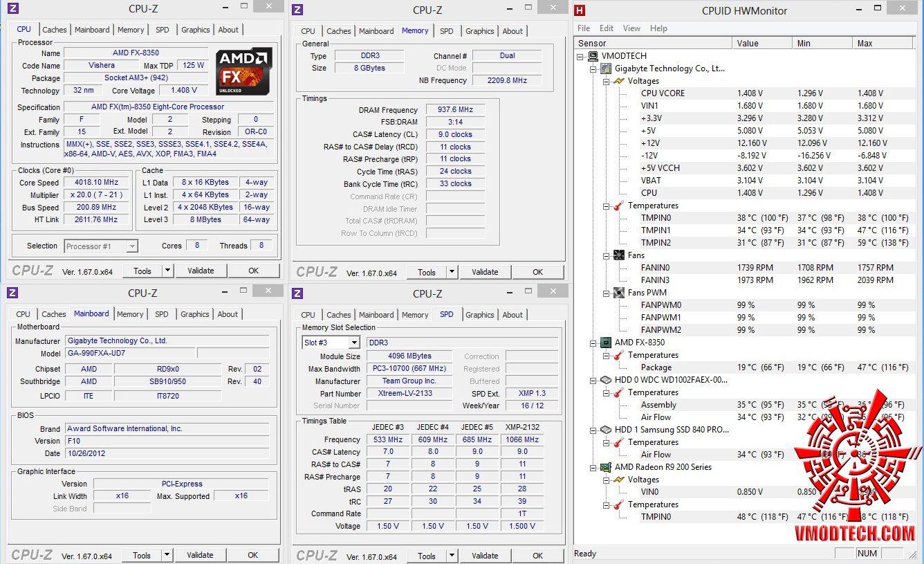Collapse the Voltages node under Gigabyte Technology
The width and height of the screenshot is (924, 564).
[x=606, y=81]
